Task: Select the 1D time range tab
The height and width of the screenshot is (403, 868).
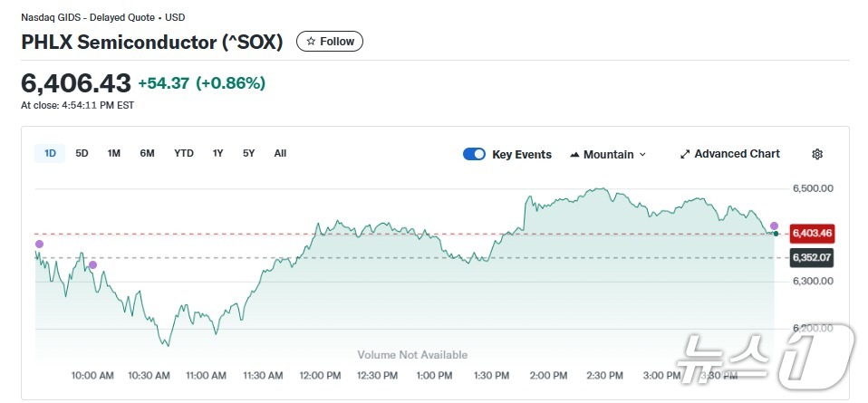Action: (50, 153)
